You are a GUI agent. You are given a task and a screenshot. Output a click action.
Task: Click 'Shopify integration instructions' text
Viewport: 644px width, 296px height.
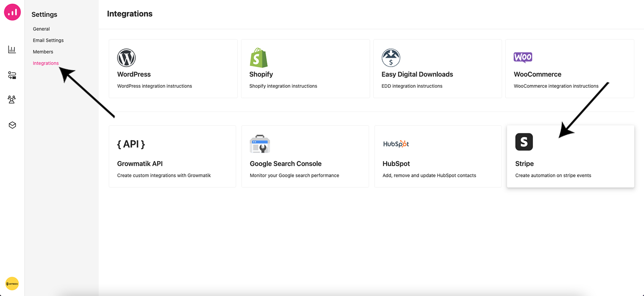point(283,86)
